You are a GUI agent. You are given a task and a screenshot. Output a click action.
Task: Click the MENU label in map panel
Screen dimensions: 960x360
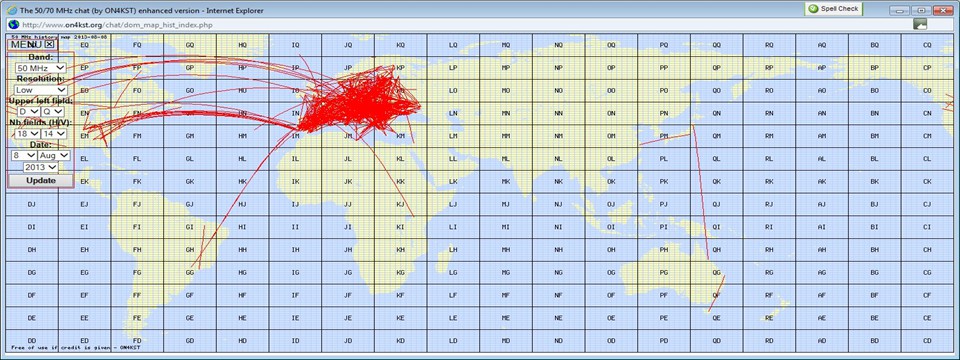[x=26, y=44]
